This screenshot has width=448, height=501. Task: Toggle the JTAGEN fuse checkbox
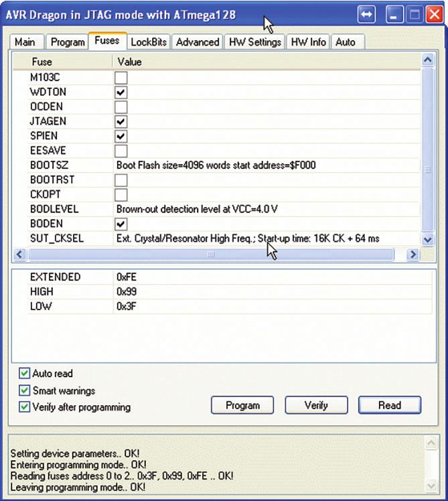121,122
